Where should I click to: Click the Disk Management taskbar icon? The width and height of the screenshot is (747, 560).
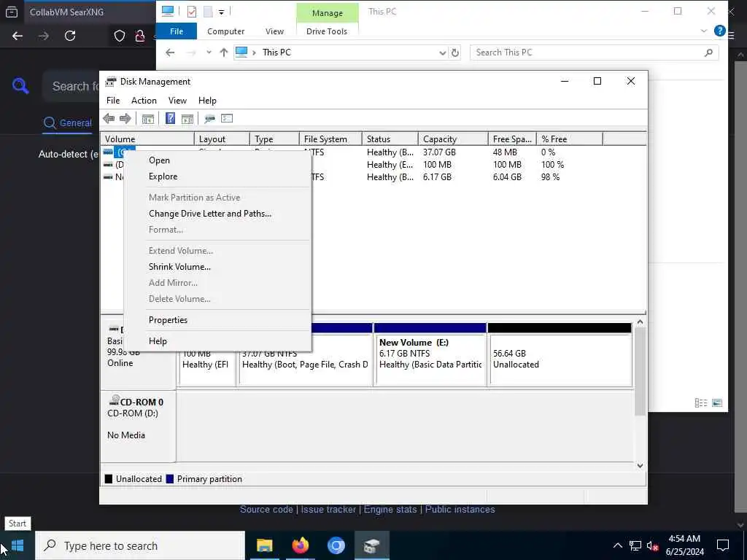[x=371, y=545]
